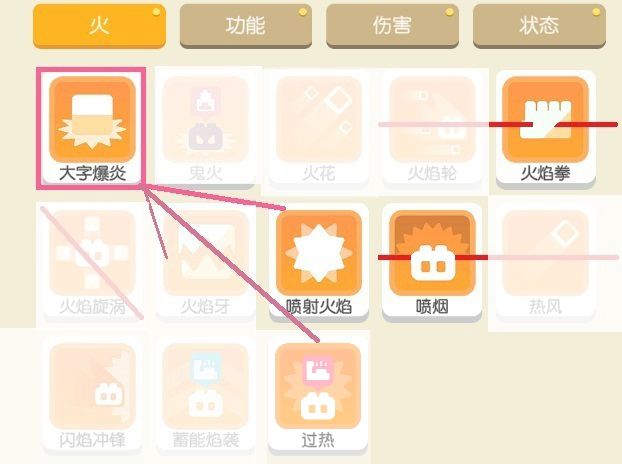
Task: Select the 火焰旋涡 move icon
Action: click(92, 253)
